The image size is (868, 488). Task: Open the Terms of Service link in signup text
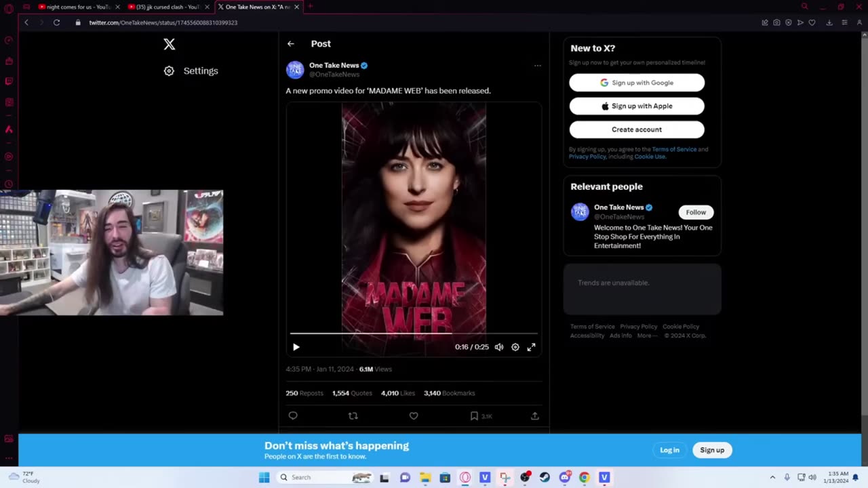674,149
